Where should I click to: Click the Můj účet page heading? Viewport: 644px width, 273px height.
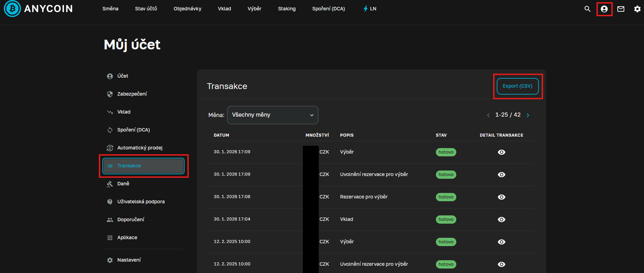[132, 45]
